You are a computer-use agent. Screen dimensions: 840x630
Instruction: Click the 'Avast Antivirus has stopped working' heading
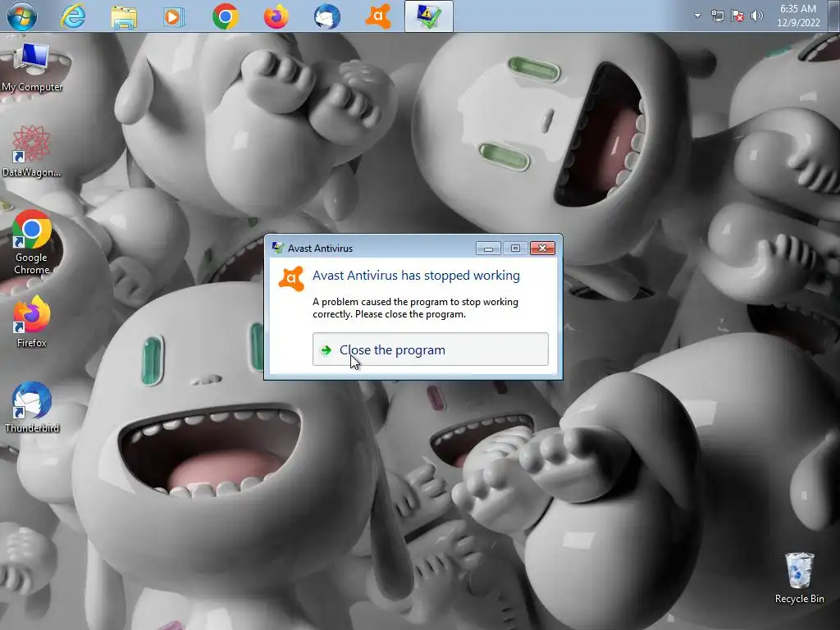(x=416, y=276)
